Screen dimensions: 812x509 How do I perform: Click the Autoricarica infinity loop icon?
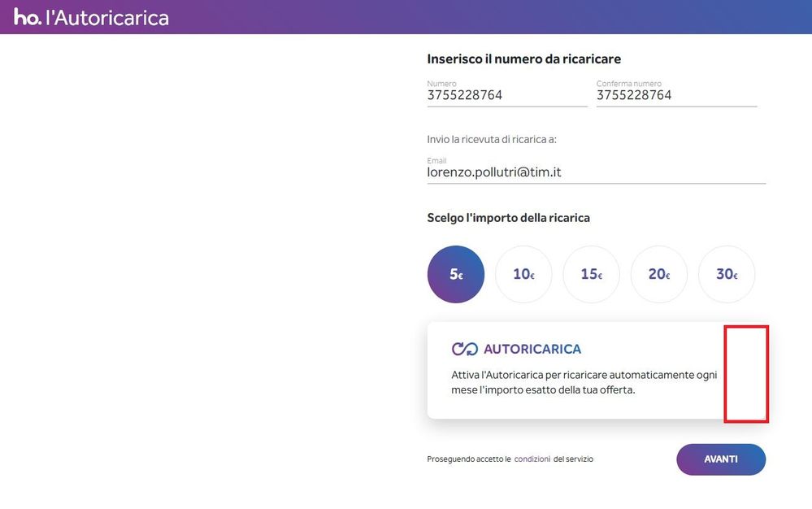(464, 349)
